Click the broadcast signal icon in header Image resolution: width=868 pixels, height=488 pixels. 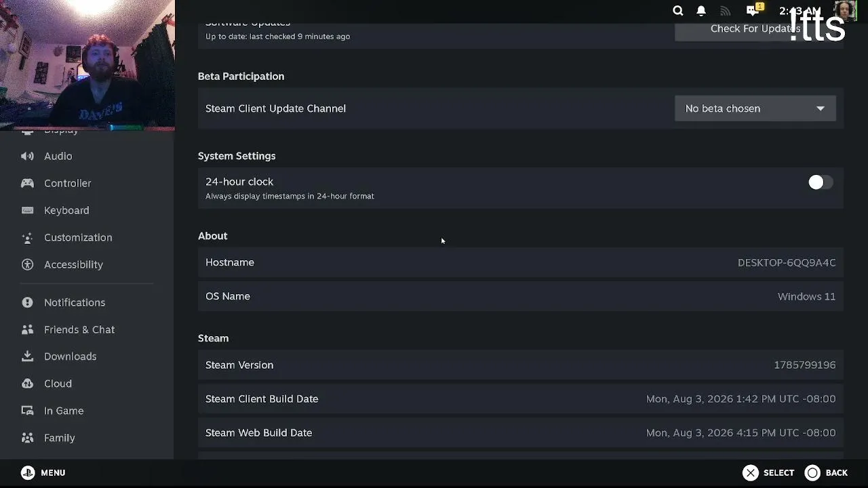coord(726,10)
